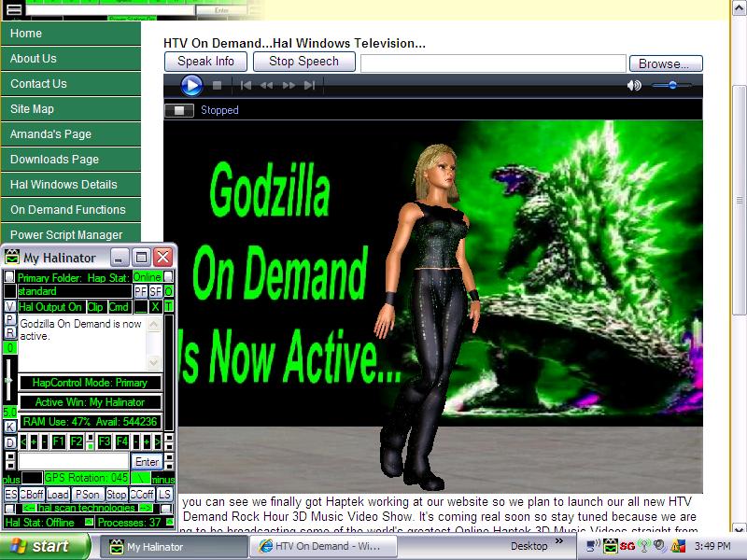Screen dimensions: 747x560
Task: Click browser page scrollbar down arrow
Action: click(739, 527)
